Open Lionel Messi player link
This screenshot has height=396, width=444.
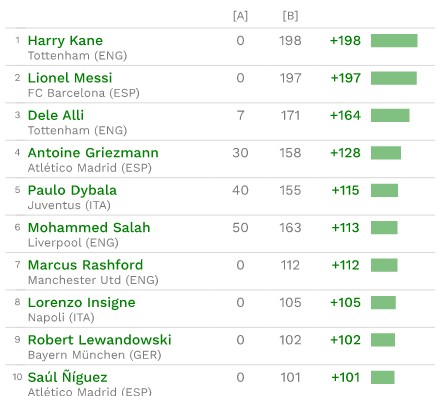tap(70, 78)
